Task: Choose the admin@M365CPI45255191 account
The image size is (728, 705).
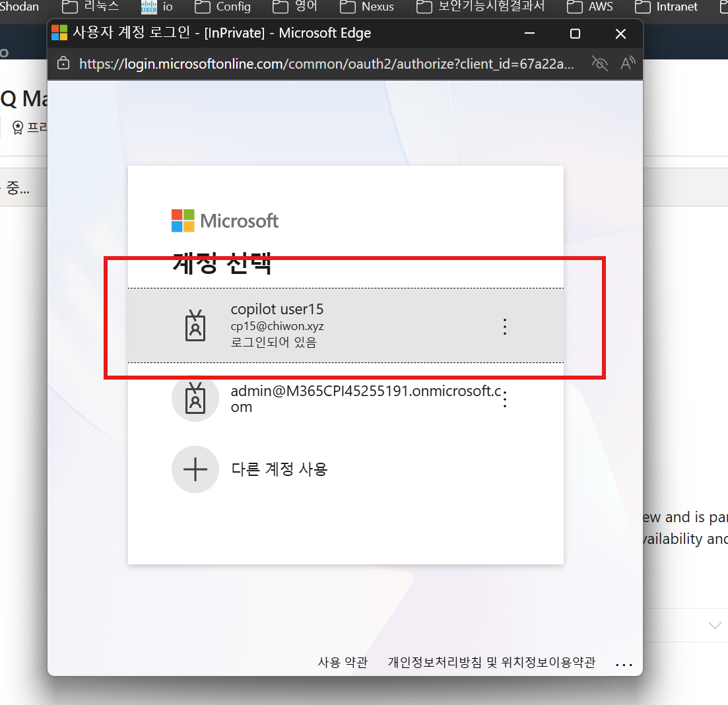Action: (345, 399)
